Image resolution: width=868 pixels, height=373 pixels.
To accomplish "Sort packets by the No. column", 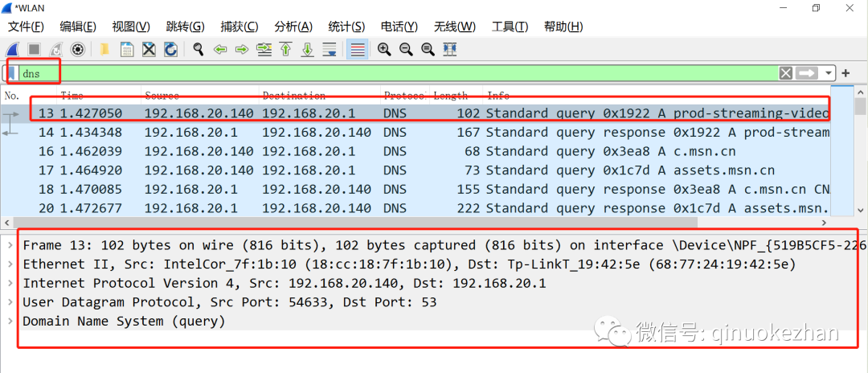I will coord(27,96).
